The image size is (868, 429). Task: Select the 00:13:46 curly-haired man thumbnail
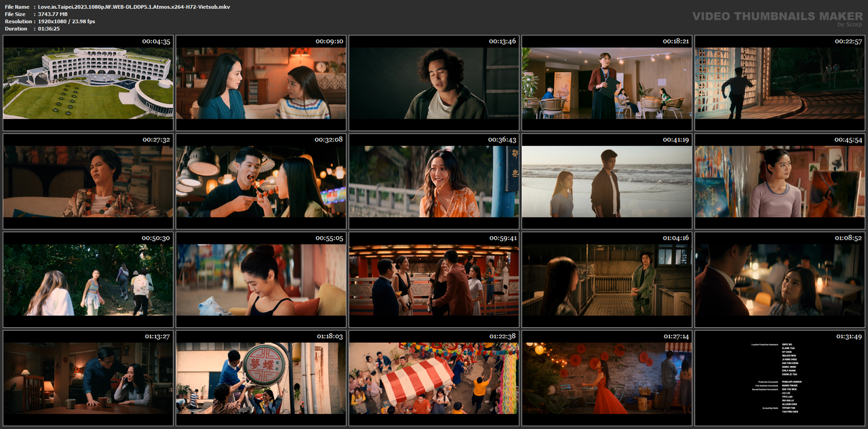(434, 83)
